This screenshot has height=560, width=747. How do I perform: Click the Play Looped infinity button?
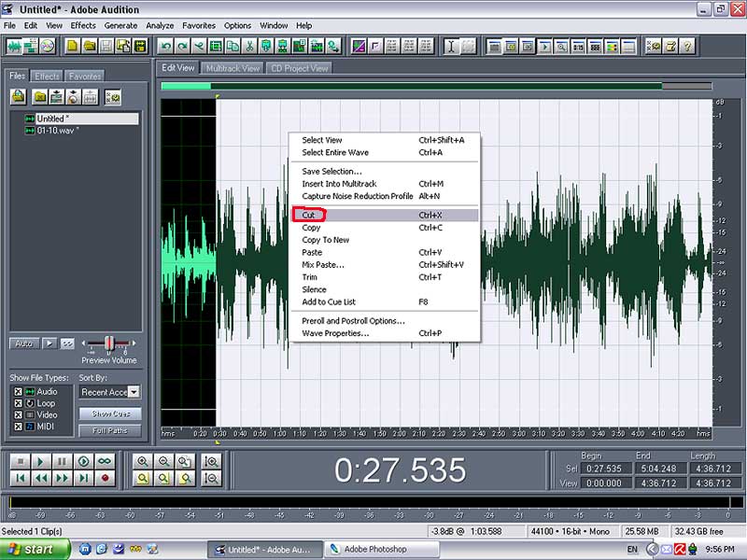(x=105, y=461)
